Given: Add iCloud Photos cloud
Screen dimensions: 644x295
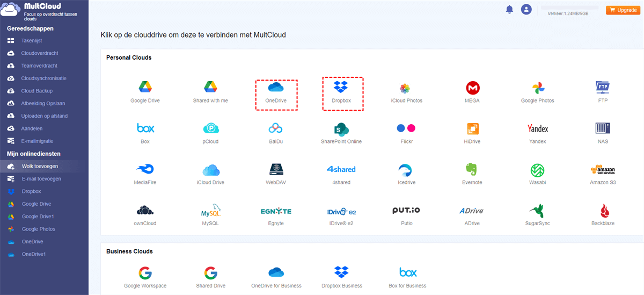Looking at the screenshot, I should (x=406, y=92).
